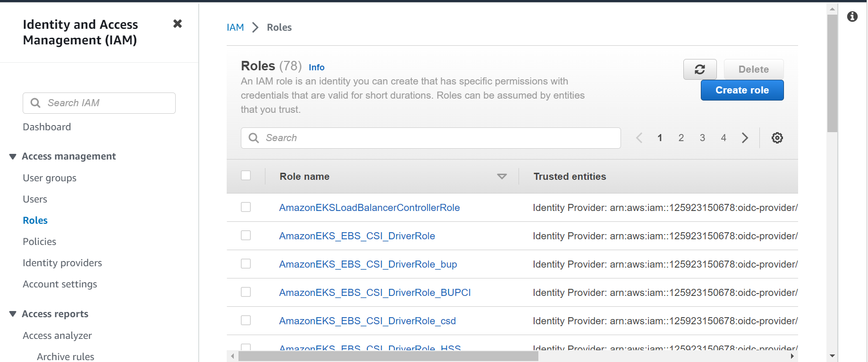Screen dimensions: 868x362
Task: Click the scroll-right arrow of table scrollbar
Action: coord(792,356)
